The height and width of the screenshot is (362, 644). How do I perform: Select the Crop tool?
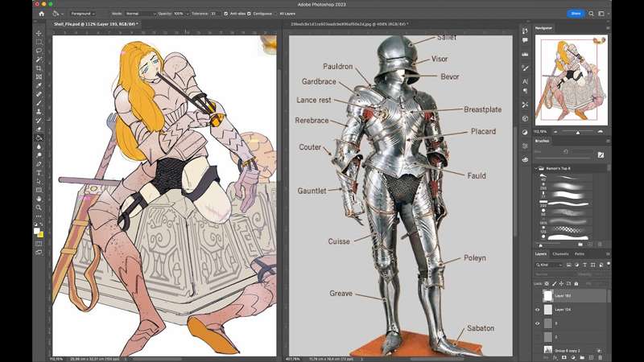[39, 68]
